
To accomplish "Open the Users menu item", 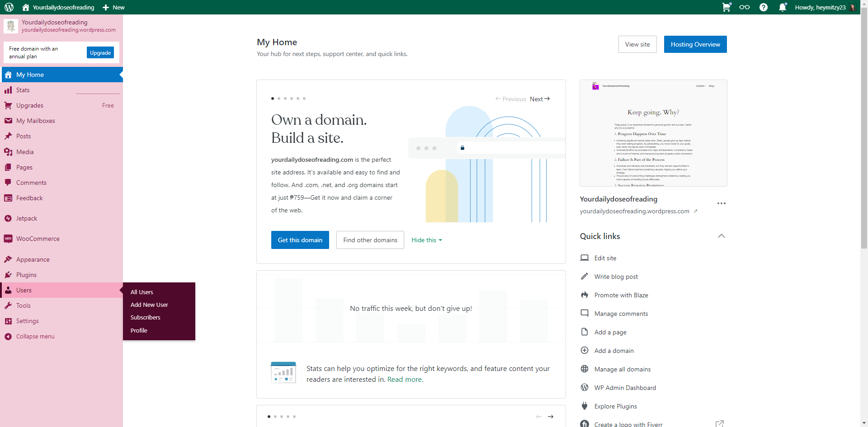I will click(62, 290).
